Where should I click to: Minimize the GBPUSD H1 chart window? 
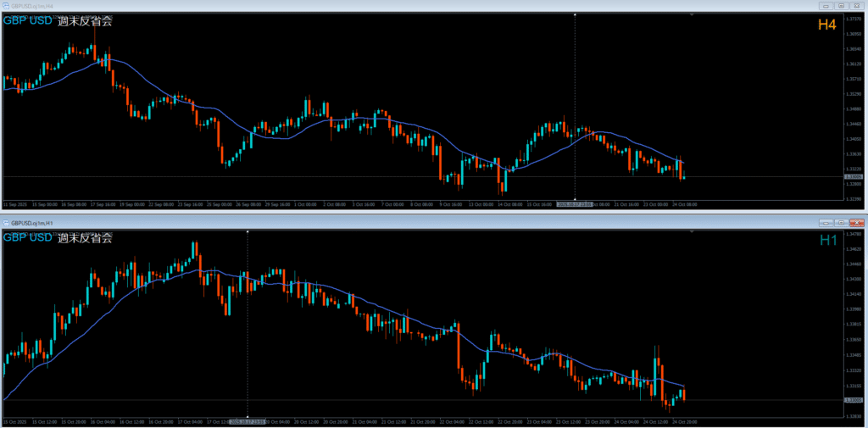point(826,221)
